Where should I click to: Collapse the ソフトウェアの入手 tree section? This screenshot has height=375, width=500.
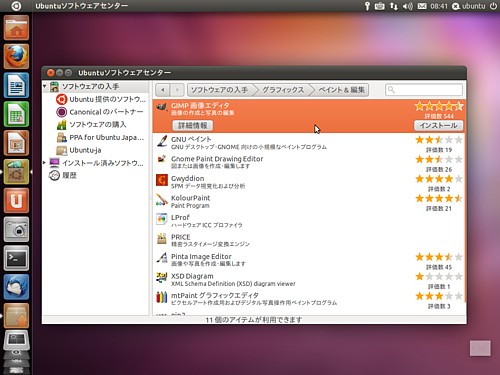click(x=45, y=86)
